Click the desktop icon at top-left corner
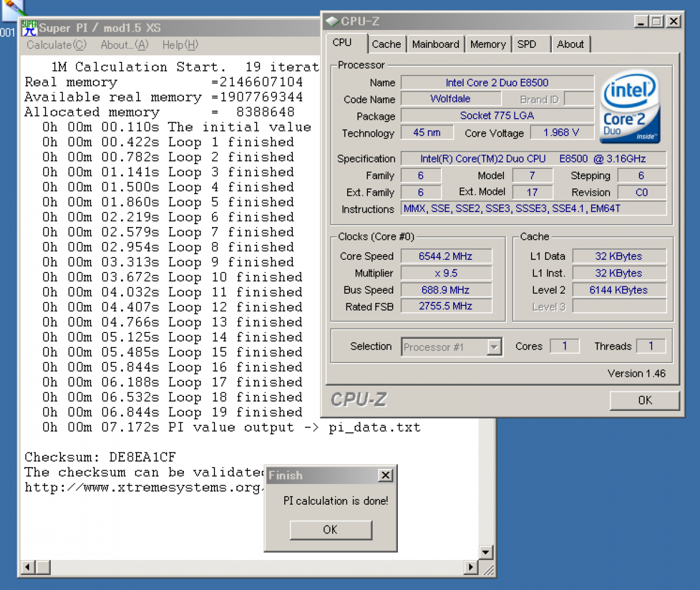The image size is (700, 590). click(x=12, y=8)
